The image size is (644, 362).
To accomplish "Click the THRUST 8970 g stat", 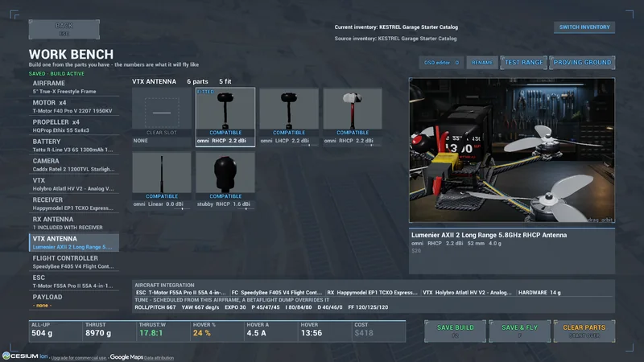I will click(109, 331).
